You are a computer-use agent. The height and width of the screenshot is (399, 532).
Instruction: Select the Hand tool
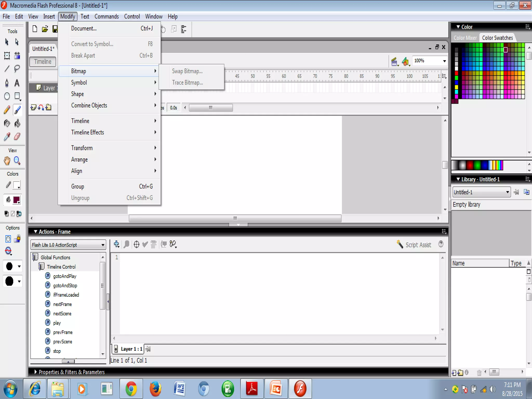click(x=7, y=161)
